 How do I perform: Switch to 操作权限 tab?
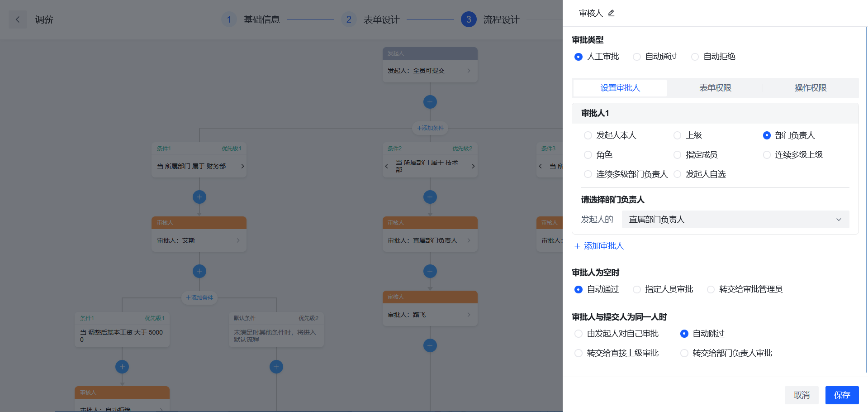810,88
